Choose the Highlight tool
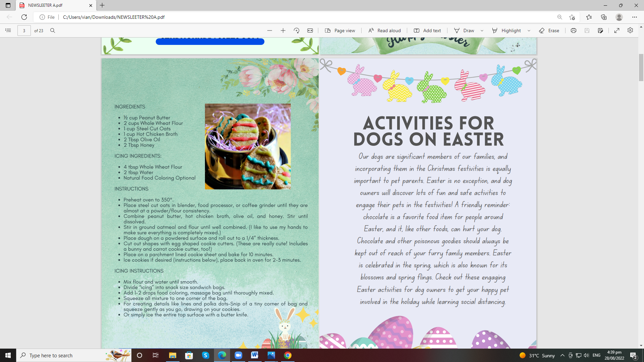 point(510,31)
